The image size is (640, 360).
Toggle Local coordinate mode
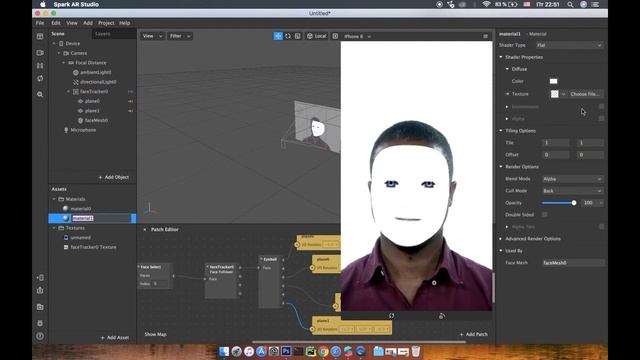coord(317,36)
